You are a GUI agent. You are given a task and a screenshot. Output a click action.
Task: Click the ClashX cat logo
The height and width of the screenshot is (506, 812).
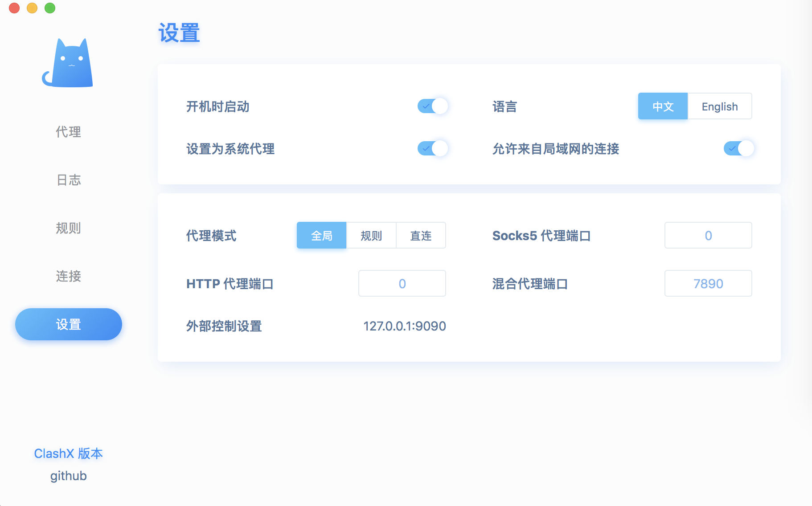68,62
